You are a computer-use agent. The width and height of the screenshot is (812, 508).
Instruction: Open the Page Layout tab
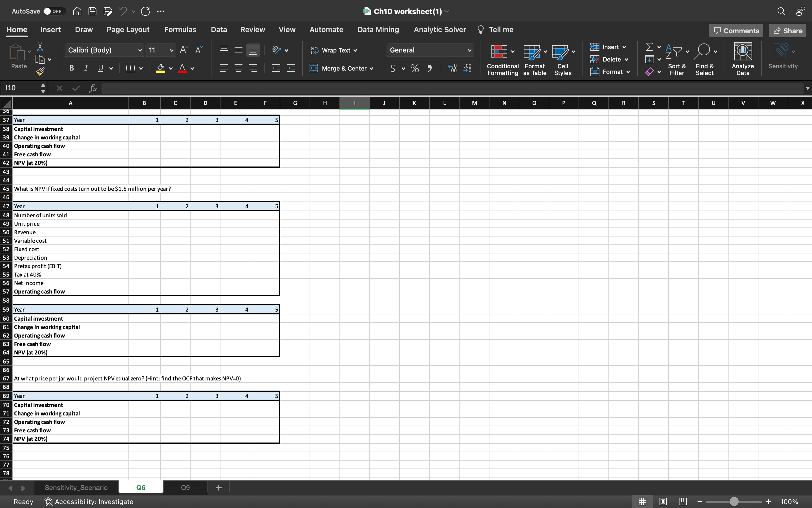pyautogui.click(x=128, y=30)
